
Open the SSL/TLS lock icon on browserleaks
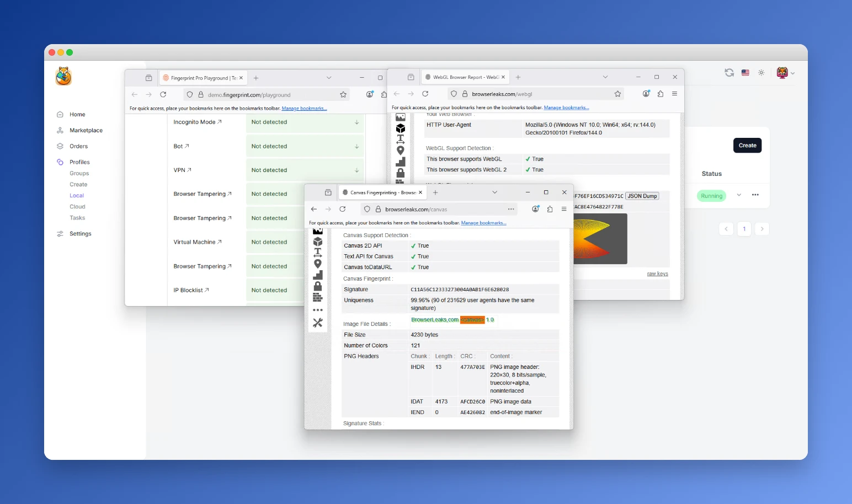pos(318,286)
